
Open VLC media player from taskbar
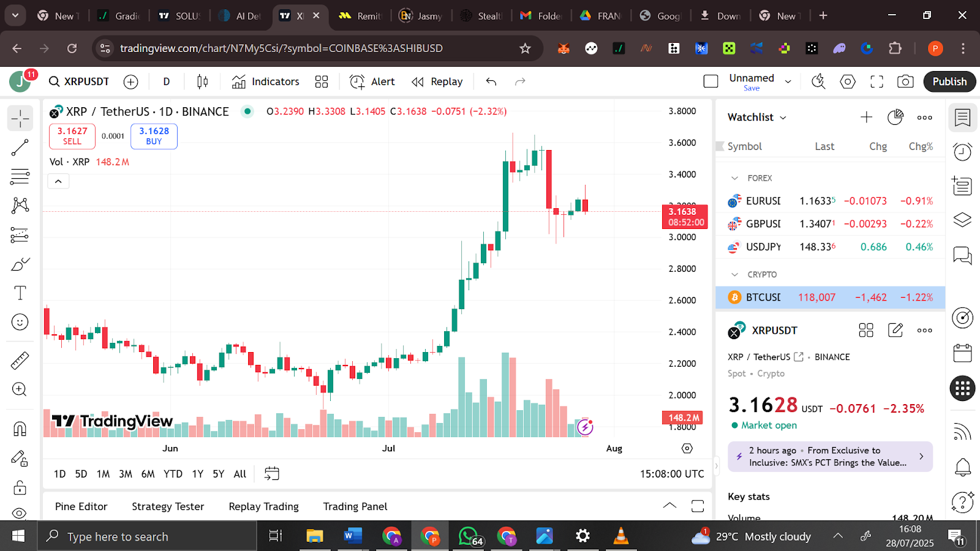click(621, 536)
